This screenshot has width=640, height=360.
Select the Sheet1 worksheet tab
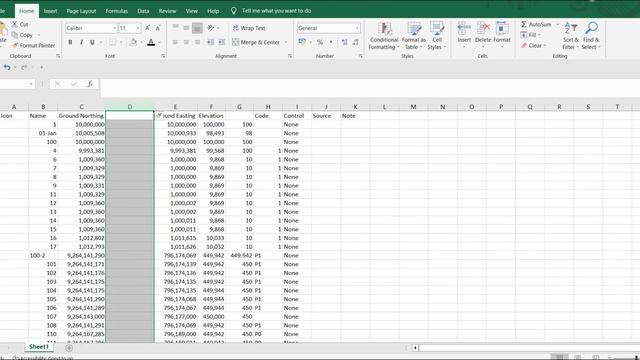39,347
